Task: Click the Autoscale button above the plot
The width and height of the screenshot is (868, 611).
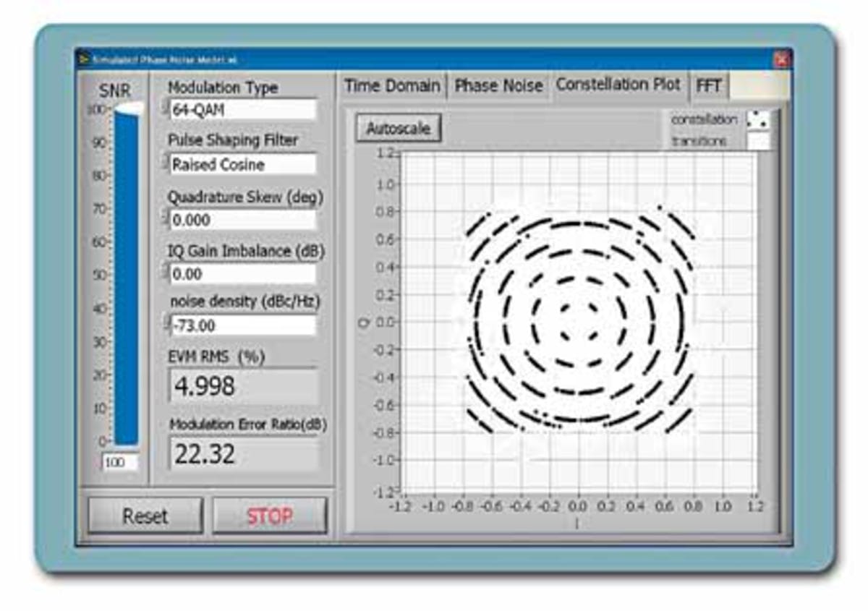Action: [396, 127]
